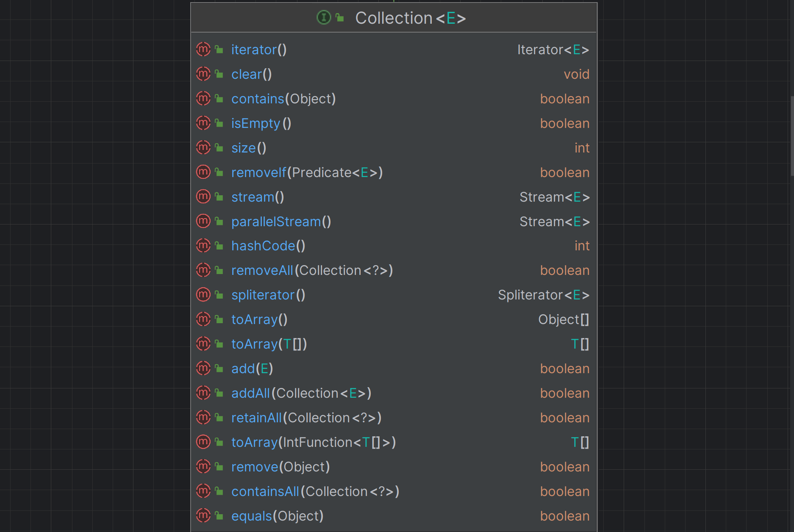
Task: Click the method icon for stream()
Action: pos(203,197)
